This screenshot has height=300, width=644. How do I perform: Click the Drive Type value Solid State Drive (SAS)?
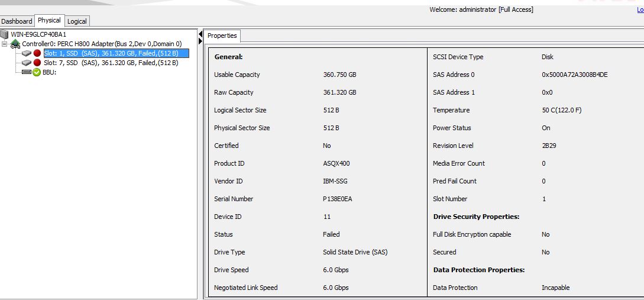[355, 252]
